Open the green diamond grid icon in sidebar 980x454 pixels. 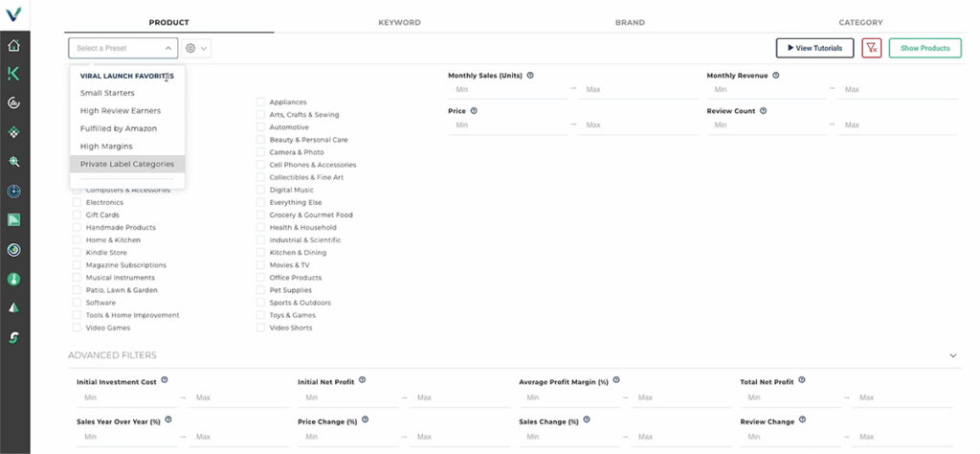pyautogui.click(x=13, y=132)
